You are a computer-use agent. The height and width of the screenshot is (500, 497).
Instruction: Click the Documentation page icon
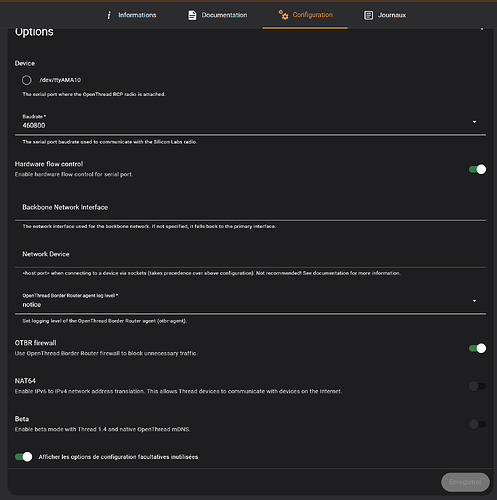[192, 15]
